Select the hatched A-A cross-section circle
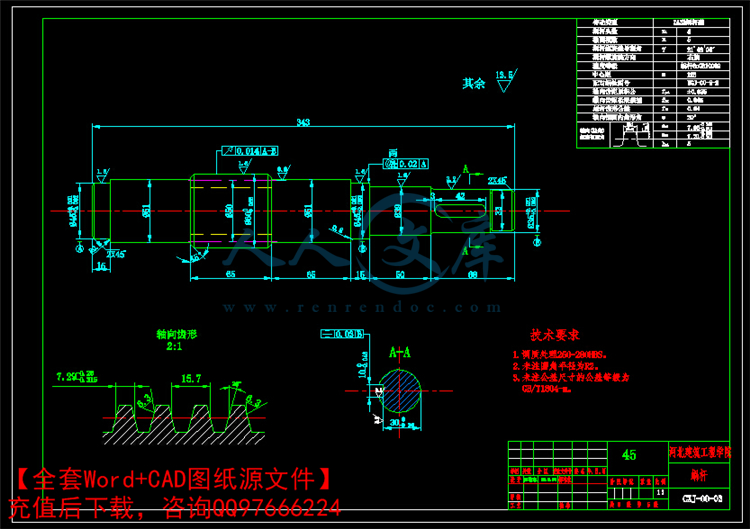Image resolution: width=750 pixels, height=529 pixels. coord(400,391)
